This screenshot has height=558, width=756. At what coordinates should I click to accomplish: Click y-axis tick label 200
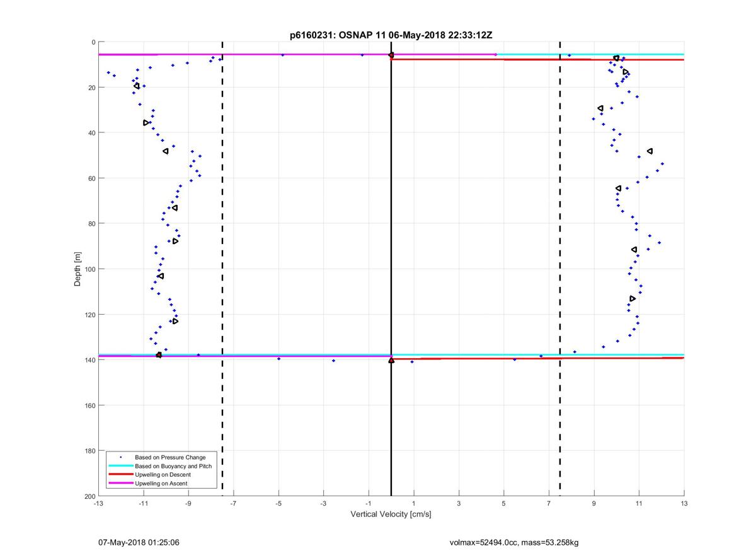90,496
